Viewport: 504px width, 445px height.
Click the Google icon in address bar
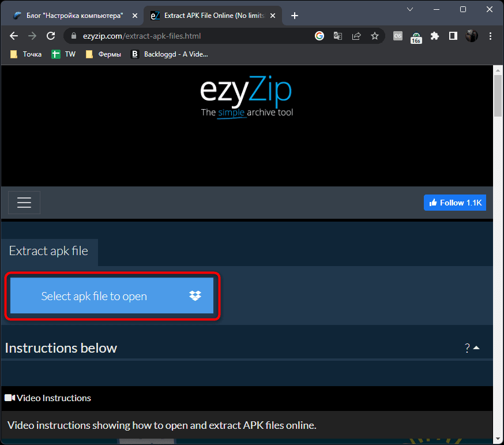[x=319, y=36]
